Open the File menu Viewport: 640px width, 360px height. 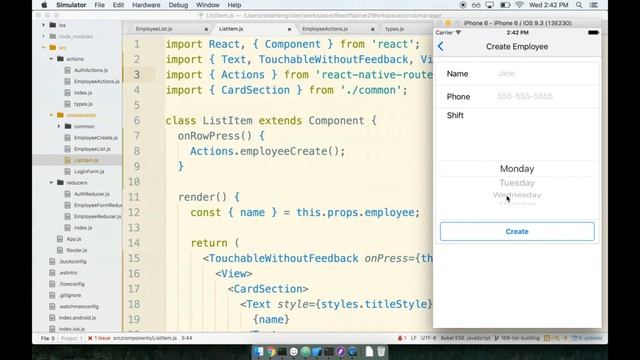(99, 5)
